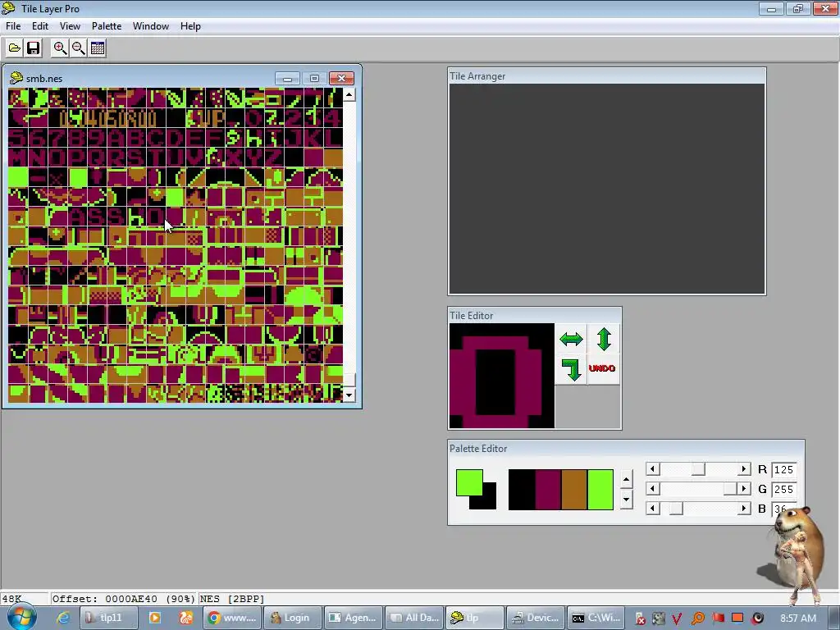
Task: Flip the tile vertically in Tile Editor
Action: [x=604, y=339]
